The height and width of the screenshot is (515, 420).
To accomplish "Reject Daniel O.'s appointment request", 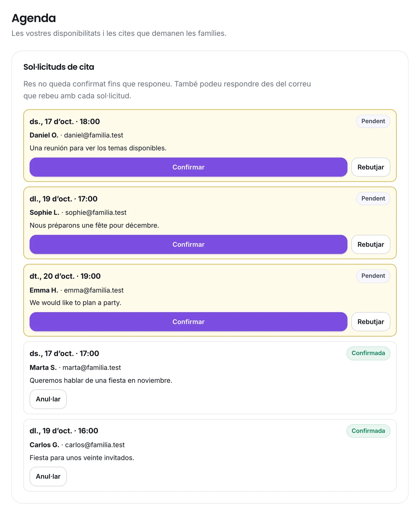I will pyautogui.click(x=370, y=167).
